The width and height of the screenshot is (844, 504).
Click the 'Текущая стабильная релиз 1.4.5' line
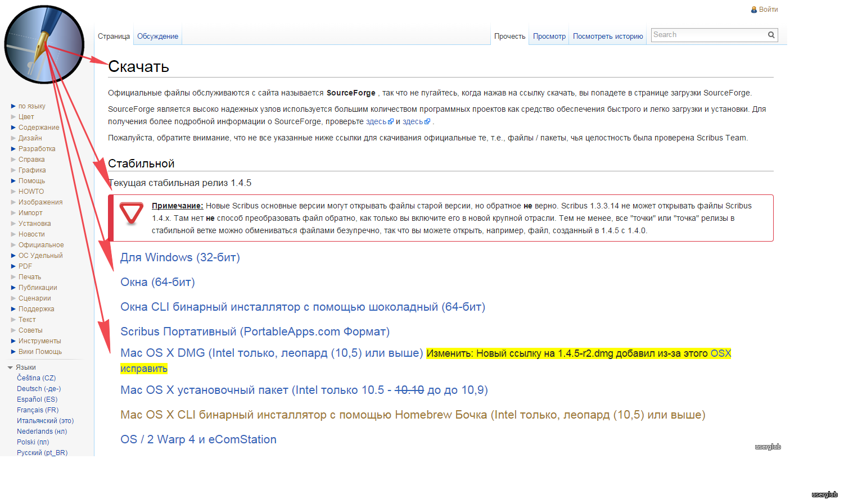180,183
